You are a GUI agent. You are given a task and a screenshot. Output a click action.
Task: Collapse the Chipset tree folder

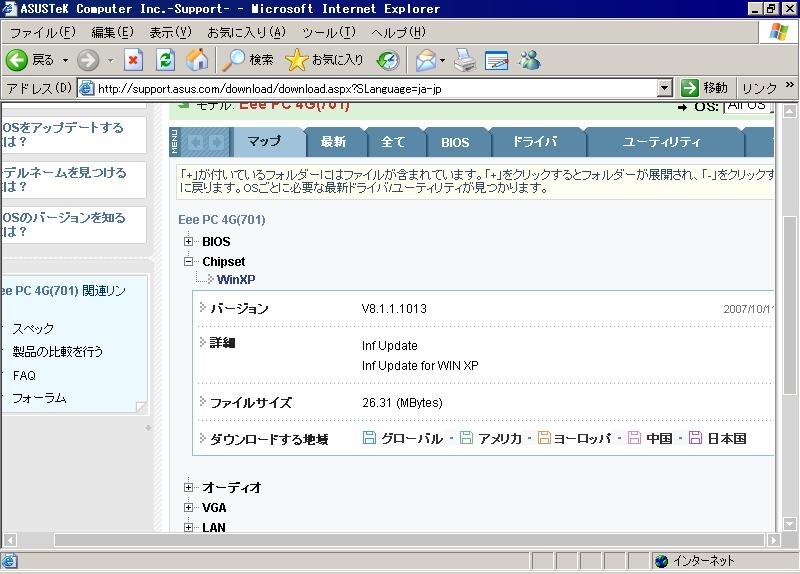point(188,261)
